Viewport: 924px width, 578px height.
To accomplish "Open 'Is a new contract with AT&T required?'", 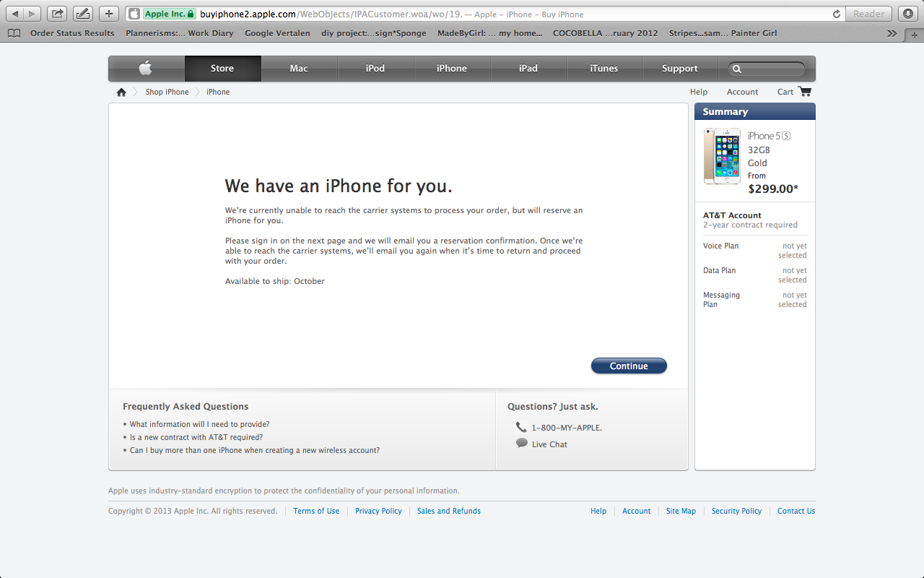I will click(x=196, y=437).
